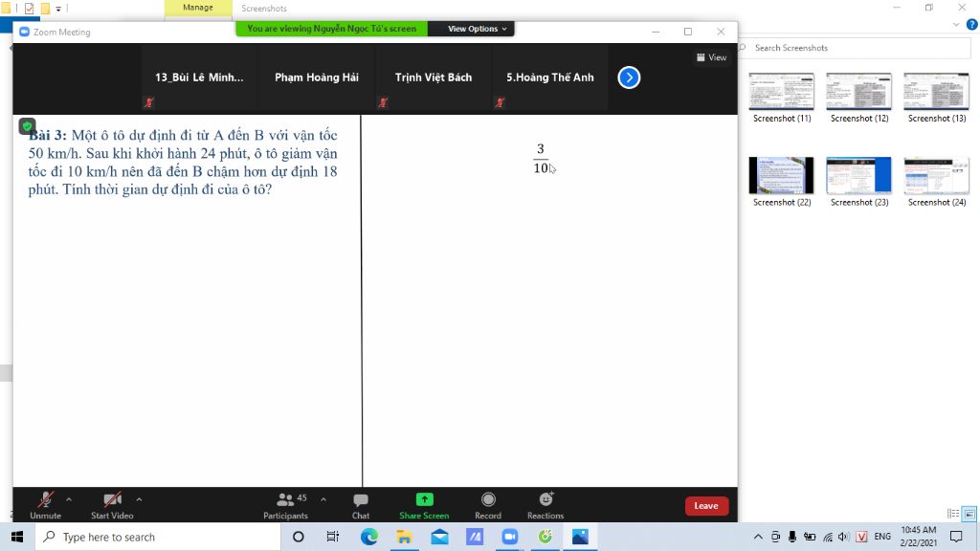Click the taskbar search box

pyautogui.click(x=158, y=537)
